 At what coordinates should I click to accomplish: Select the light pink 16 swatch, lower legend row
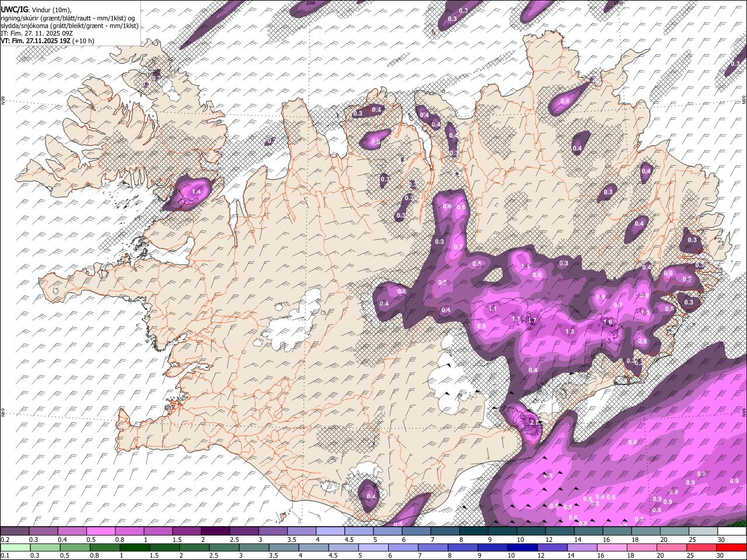pyautogui.click(x=611, y=547)
